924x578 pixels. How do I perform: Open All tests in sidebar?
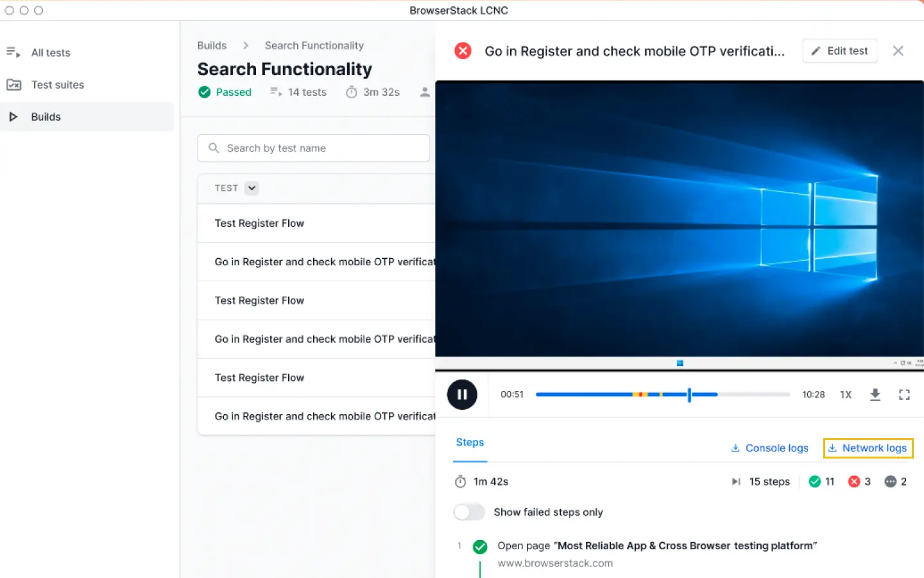51,53
